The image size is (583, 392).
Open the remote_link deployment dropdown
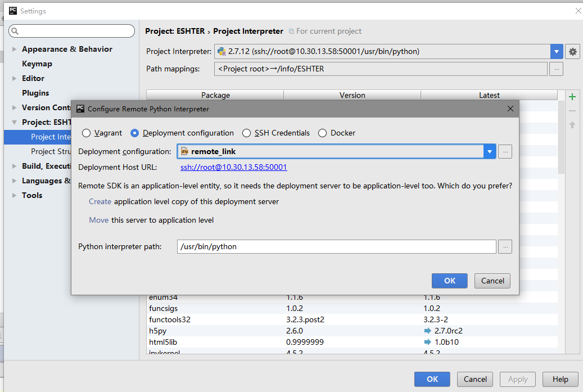(x=490, y=151)
